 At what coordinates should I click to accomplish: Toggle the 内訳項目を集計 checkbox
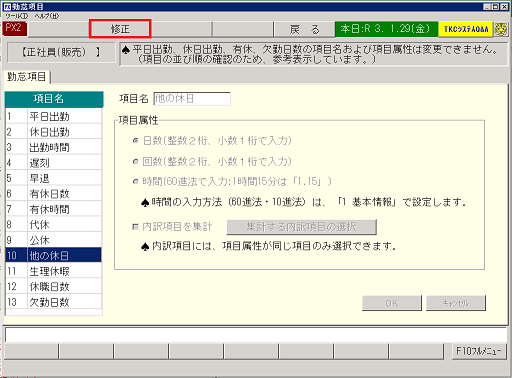click(135, 227)
